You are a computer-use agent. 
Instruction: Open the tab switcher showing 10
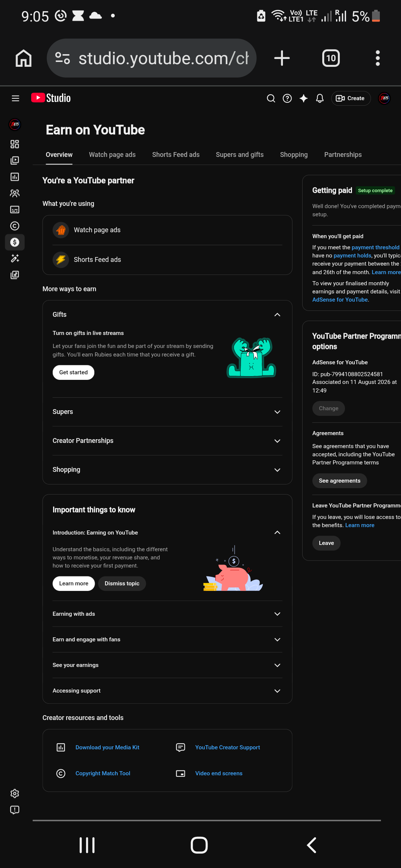[331, 58]
